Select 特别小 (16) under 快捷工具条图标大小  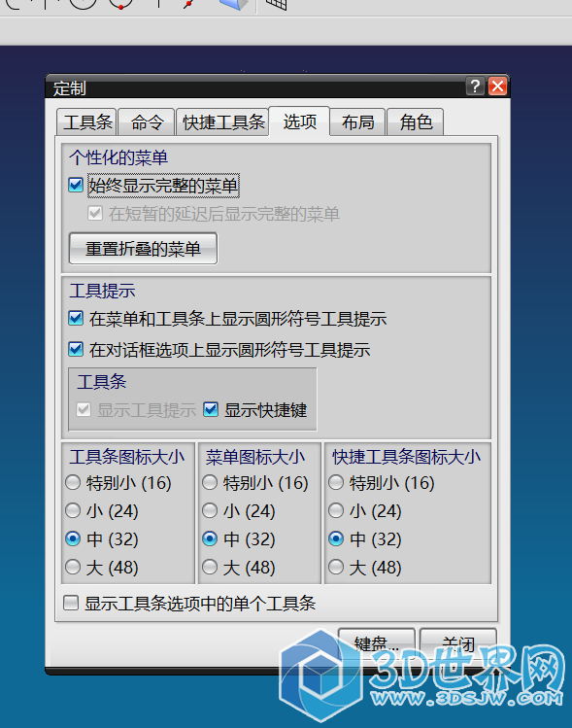336,483
